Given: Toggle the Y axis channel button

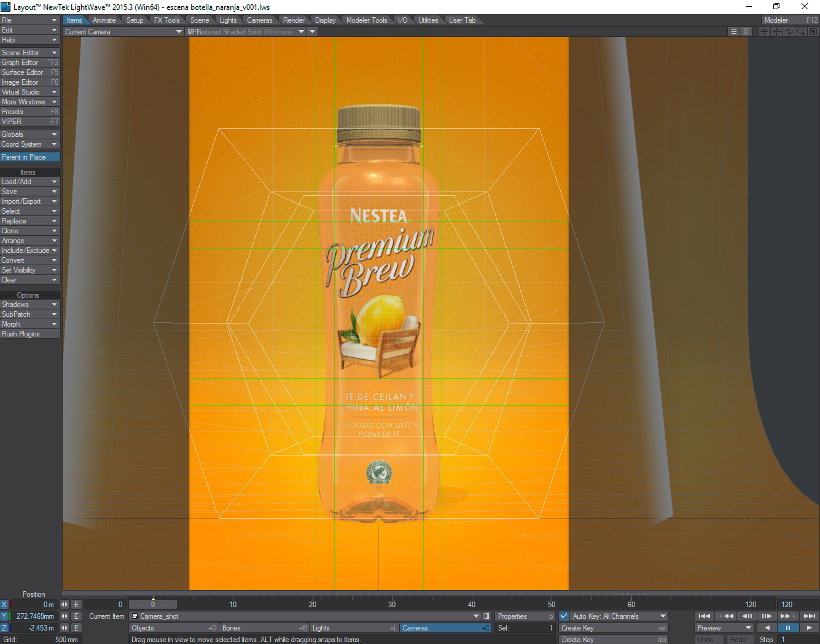Looking at the screenshot, I should tap(4, 616).
